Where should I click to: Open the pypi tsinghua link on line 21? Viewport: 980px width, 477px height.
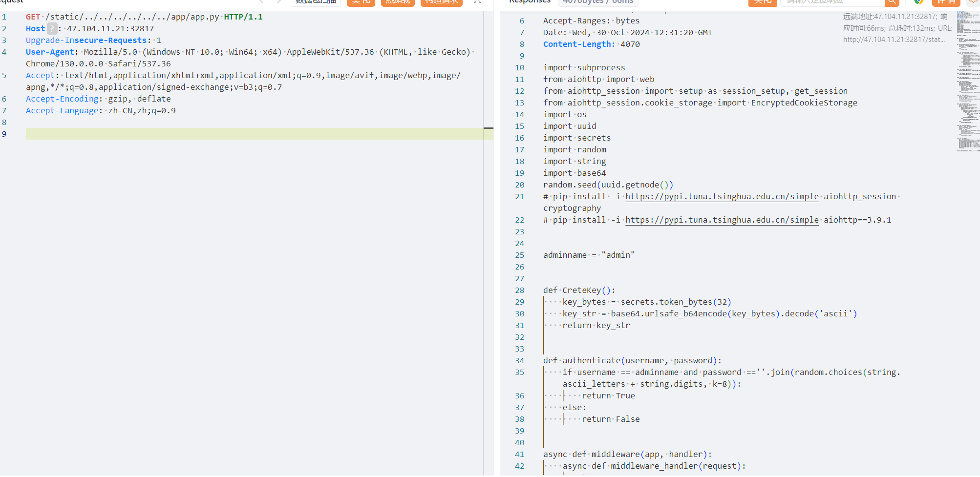[722, 197]
